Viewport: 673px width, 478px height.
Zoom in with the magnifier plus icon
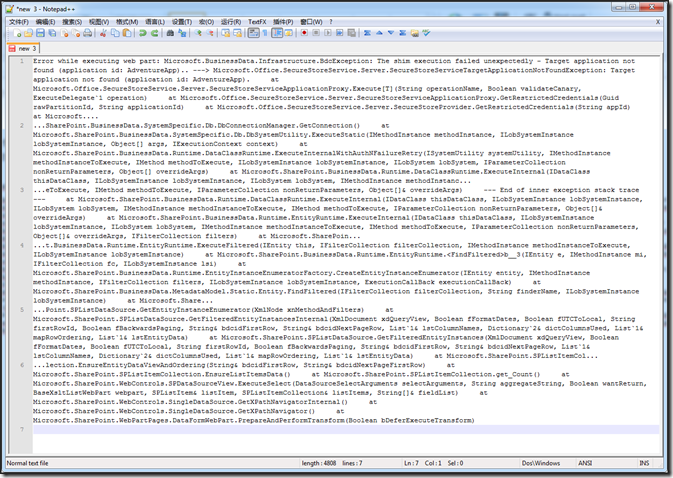pyautogui.click(x=198, y=33)
